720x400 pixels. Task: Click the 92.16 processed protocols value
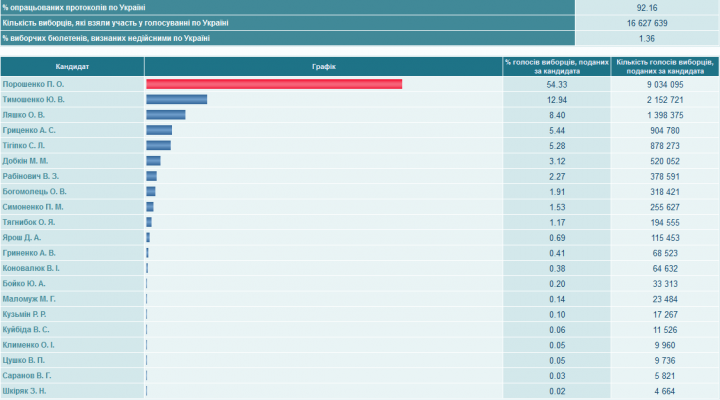647,7
